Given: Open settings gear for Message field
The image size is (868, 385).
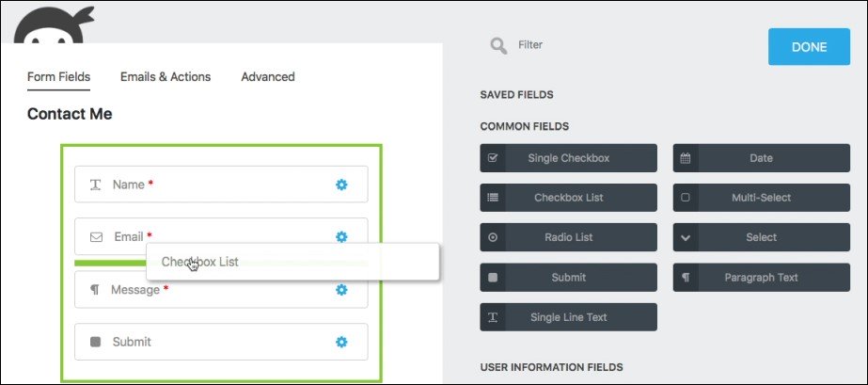Looking at the screenshot, I should pyautogui.click(x=341, y=290).
